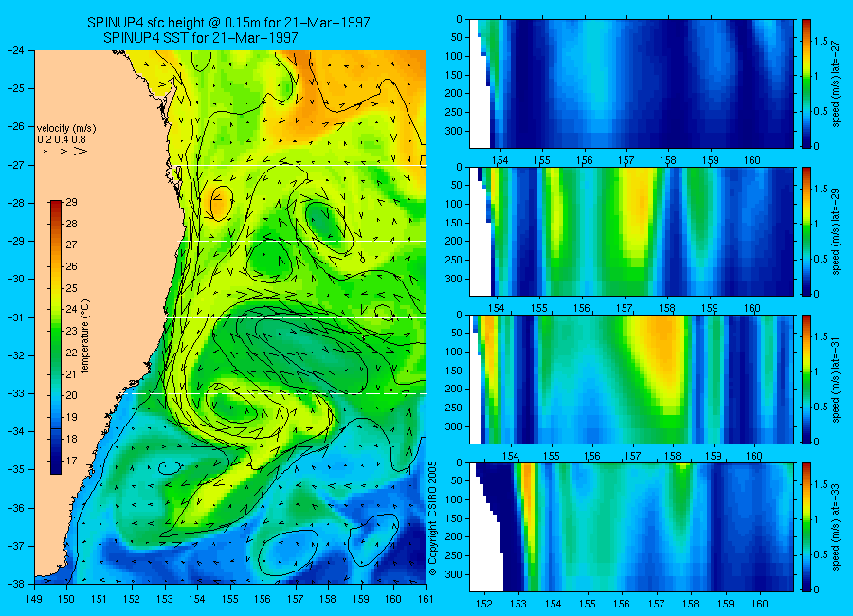853x616 pixels.
Task: Click the 17 tick on temperature scale
Action: point(71,461)
